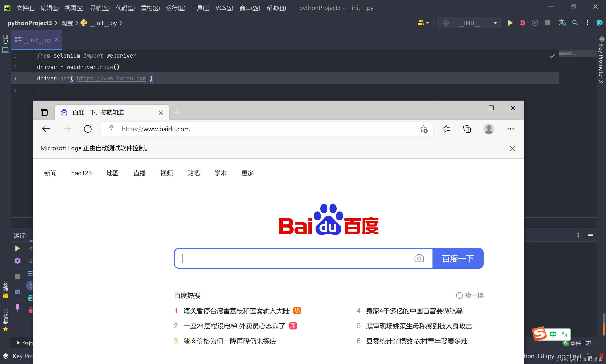
Task: Click the search magnifier in PyCharm toolbar
Action: click(x=575, y=23)
